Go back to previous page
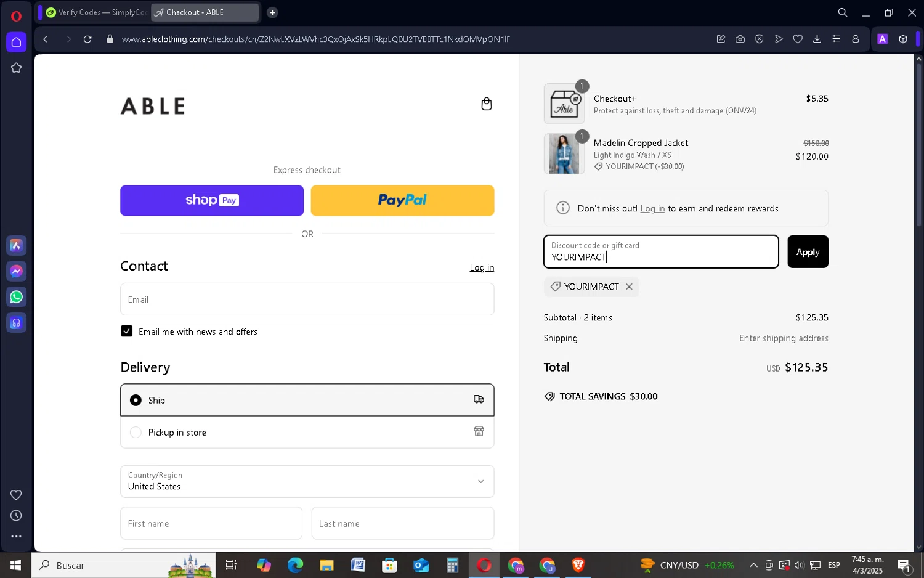This screenshot has height=578, width=924. 46,39
